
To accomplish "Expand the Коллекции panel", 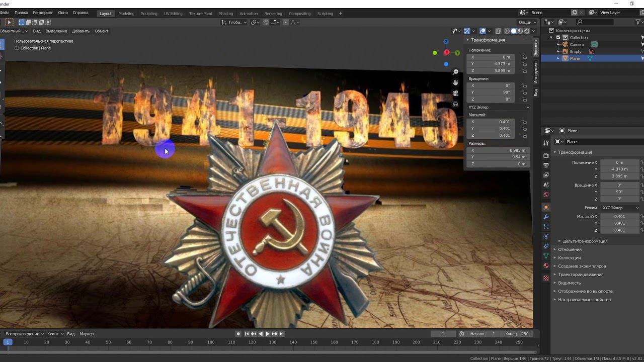I will 569,258.
